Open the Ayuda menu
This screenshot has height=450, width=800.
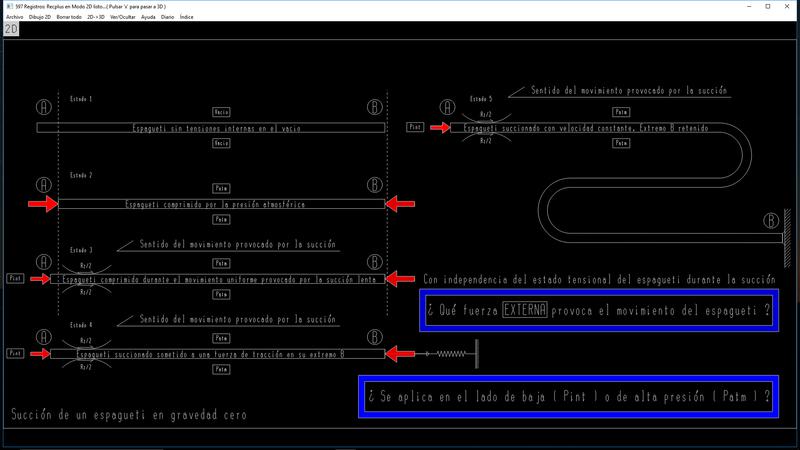149,17
